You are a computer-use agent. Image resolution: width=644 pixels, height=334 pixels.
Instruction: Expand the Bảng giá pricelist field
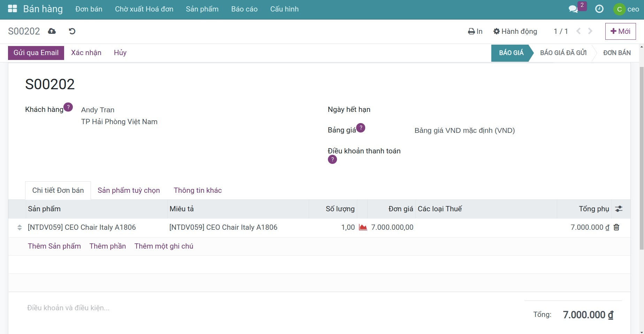(464, 130)
